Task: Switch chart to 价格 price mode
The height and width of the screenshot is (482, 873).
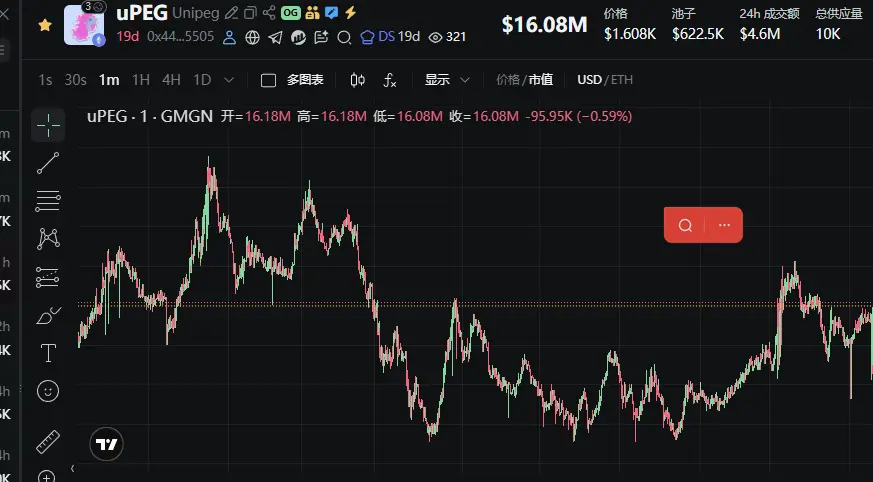Action: point(507,80)
